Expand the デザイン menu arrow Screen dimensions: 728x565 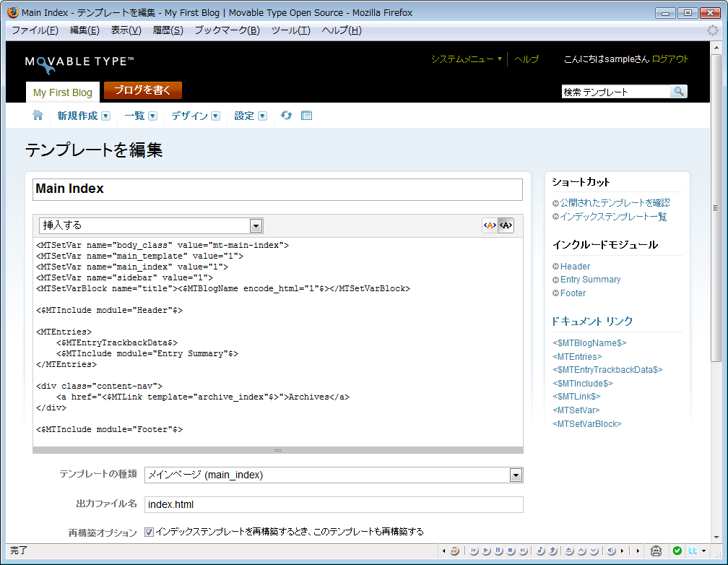(215, 116)
